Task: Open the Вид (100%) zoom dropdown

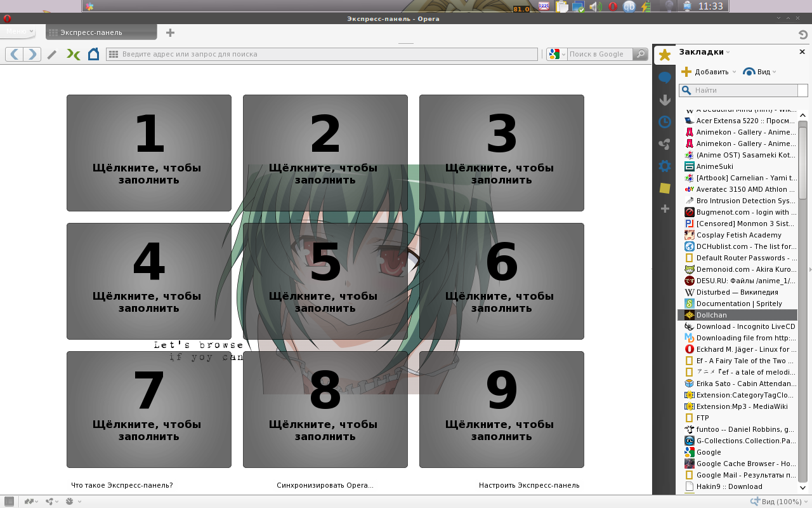Action: pos(780,502)
